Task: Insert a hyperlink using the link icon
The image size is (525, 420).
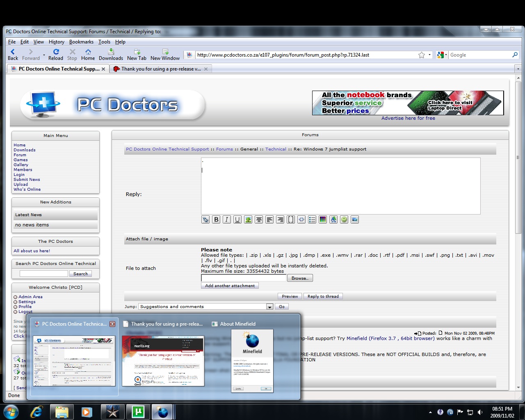Action: click(x=205, y=219)
